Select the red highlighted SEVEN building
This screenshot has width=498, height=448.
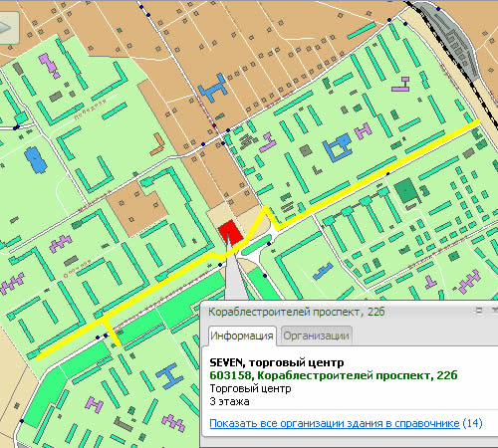(x=231, y=233)
